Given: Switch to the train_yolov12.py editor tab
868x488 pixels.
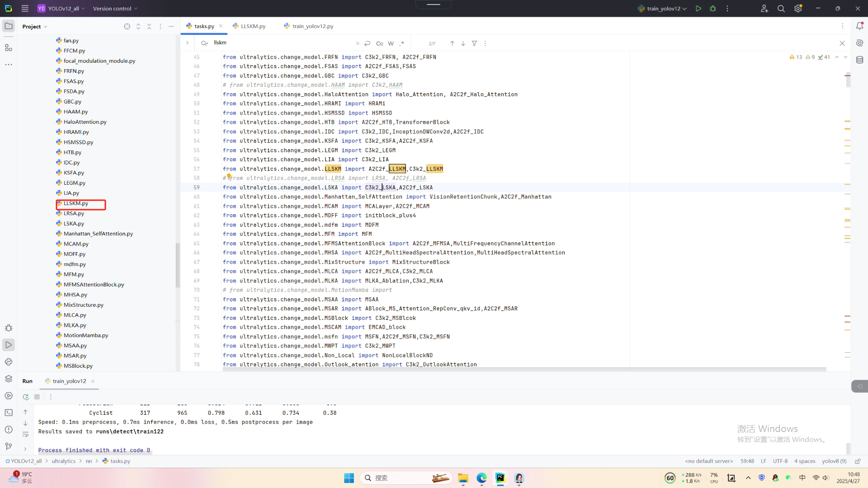Looking at the screenshot, I should 312,26.
